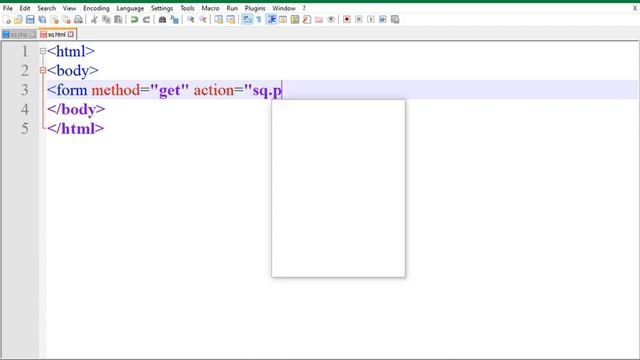Toggle the Indent Guide toolbar icon
The height and width of the screenshot is (360, 640).
(271, 20)
